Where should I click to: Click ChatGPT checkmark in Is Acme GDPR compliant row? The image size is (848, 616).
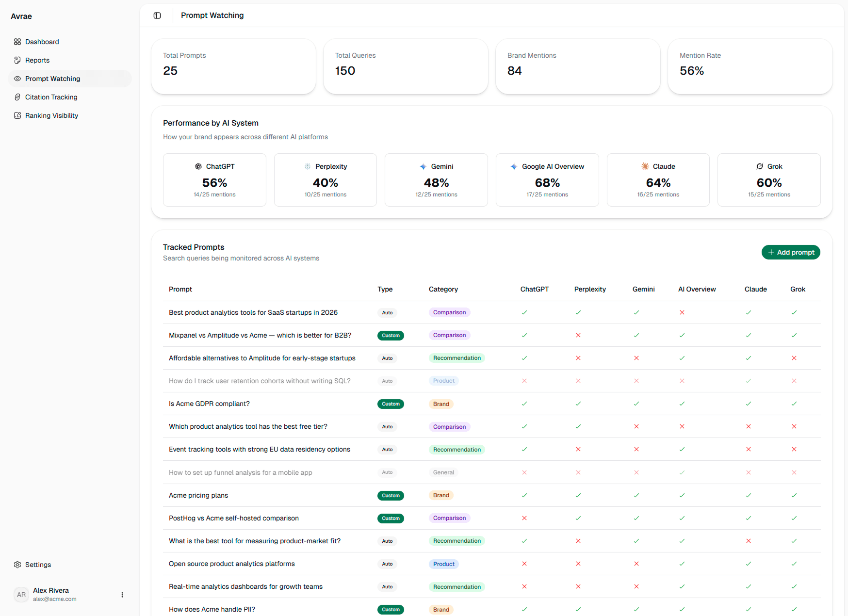(524, 404)
